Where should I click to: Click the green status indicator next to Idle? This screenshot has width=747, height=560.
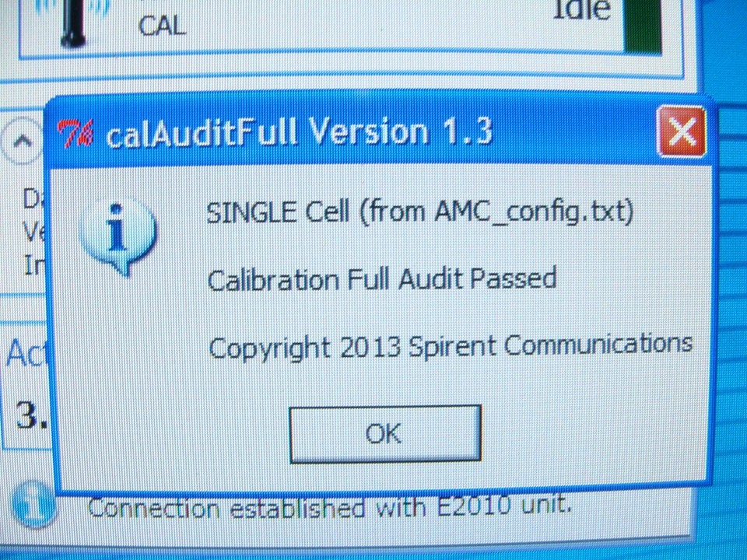tap(644, 25)
